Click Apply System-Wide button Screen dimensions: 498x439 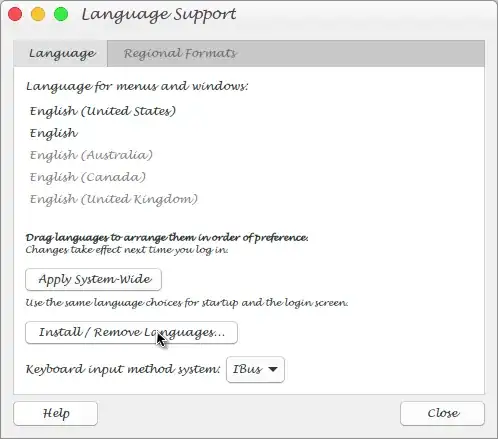tap(93, 279)
